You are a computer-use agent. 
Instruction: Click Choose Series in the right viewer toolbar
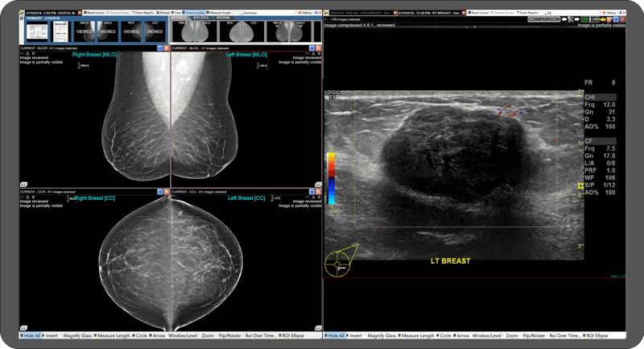(504, 13)
